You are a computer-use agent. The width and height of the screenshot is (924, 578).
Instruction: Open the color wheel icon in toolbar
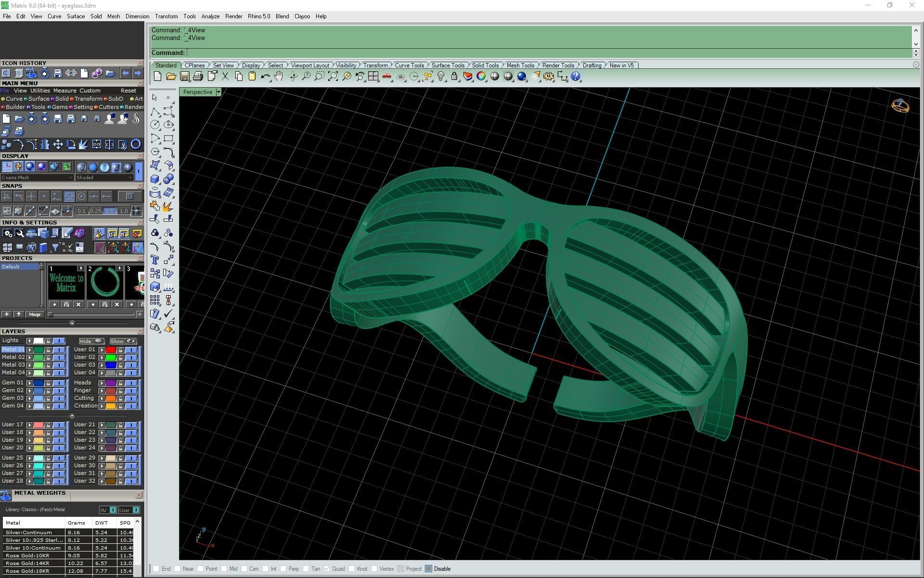481,76
